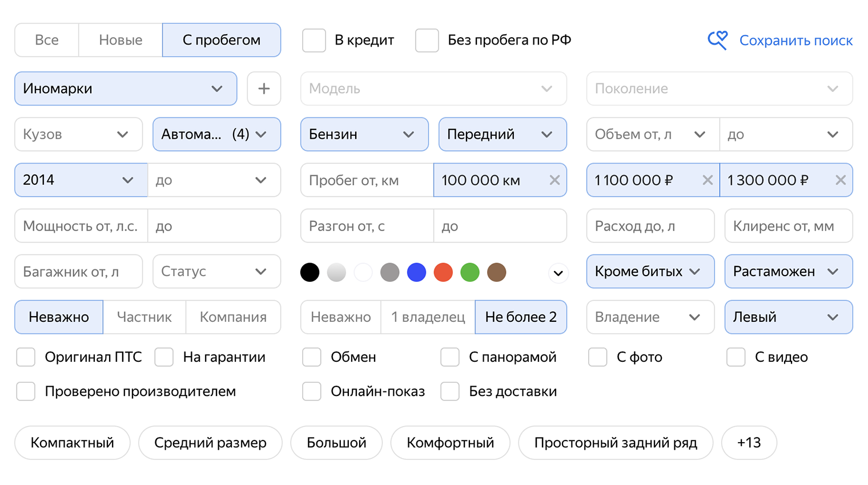Open Растаможен customs dropdown
The image size is (868, 485).
click(x=789, y=272)
